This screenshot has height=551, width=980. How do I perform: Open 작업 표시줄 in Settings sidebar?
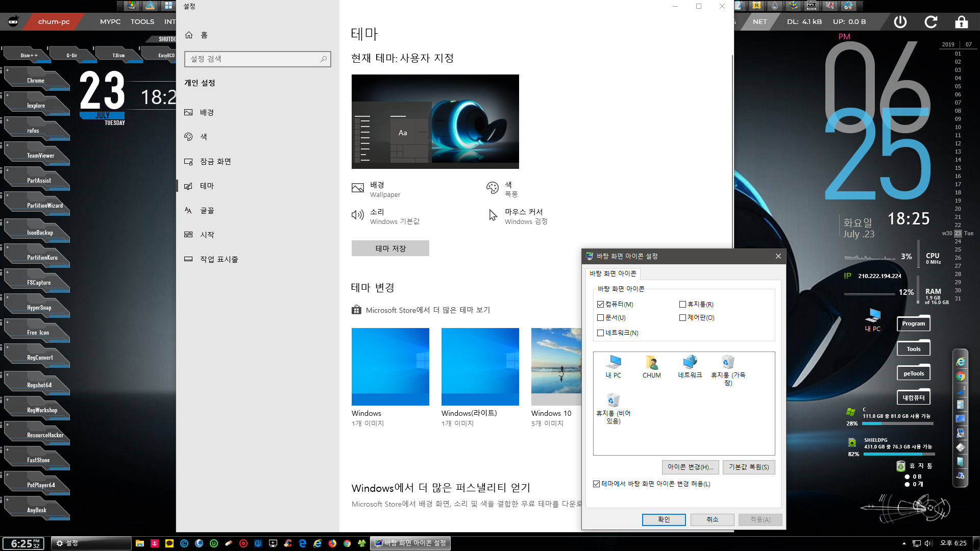(x=258, y=259)
